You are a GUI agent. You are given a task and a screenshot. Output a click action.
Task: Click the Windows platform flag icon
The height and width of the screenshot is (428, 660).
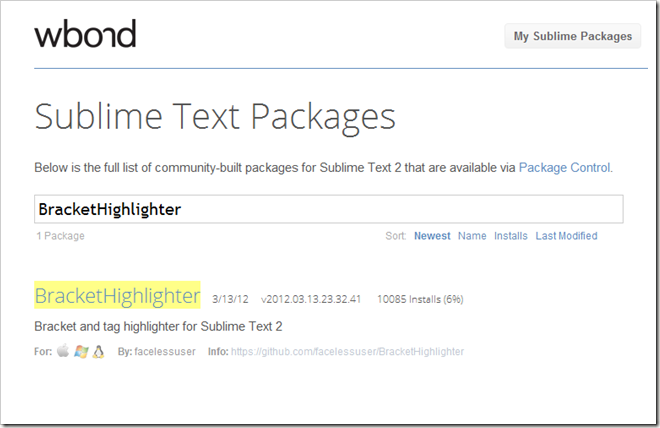tap(81, 352)
